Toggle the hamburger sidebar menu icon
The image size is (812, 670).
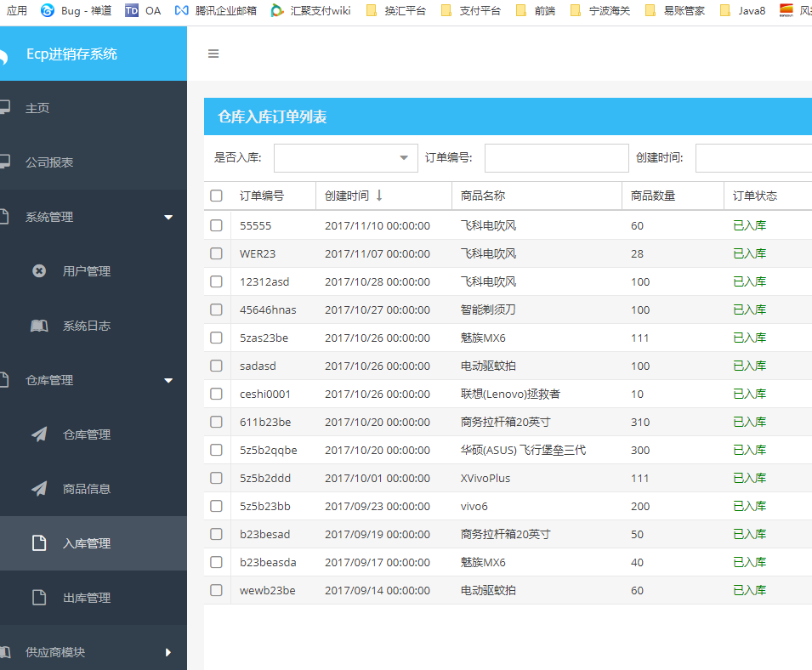(x=213, y=54)
